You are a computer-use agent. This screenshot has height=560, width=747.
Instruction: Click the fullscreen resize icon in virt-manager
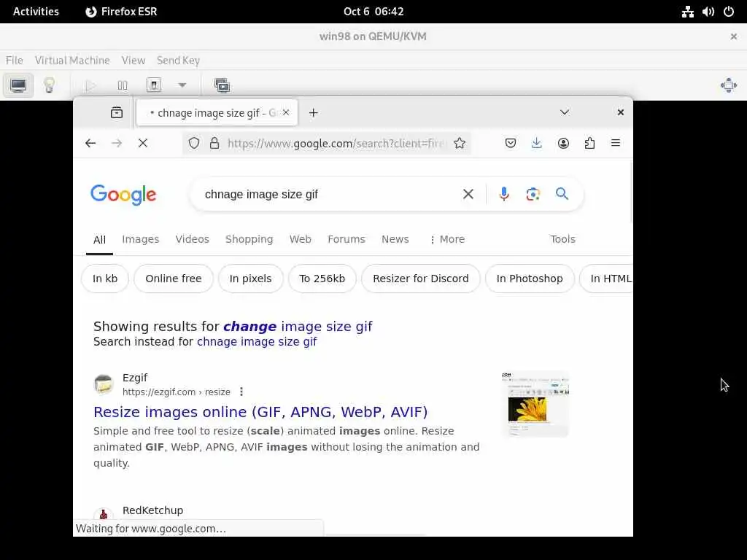click(729, 86)
